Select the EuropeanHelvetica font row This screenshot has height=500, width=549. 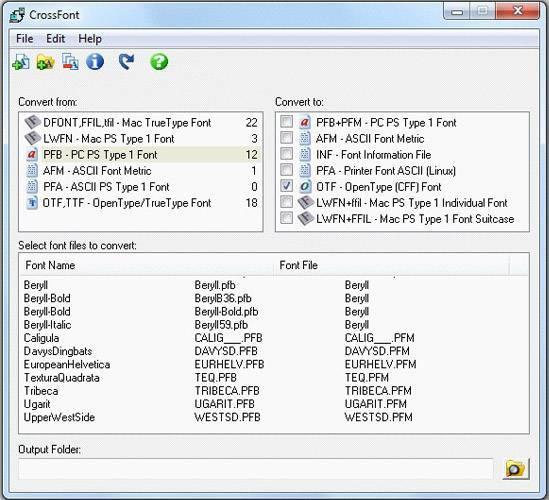[274, 364]
